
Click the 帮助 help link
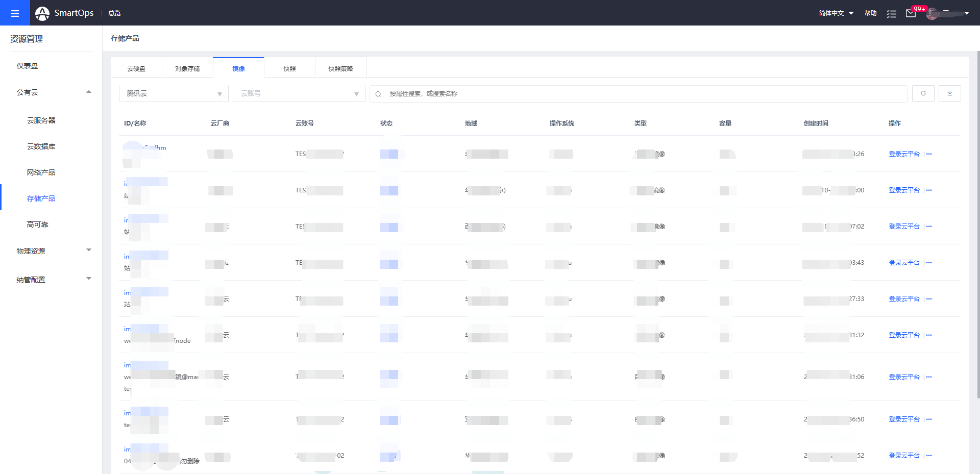(x=870, y=13)
